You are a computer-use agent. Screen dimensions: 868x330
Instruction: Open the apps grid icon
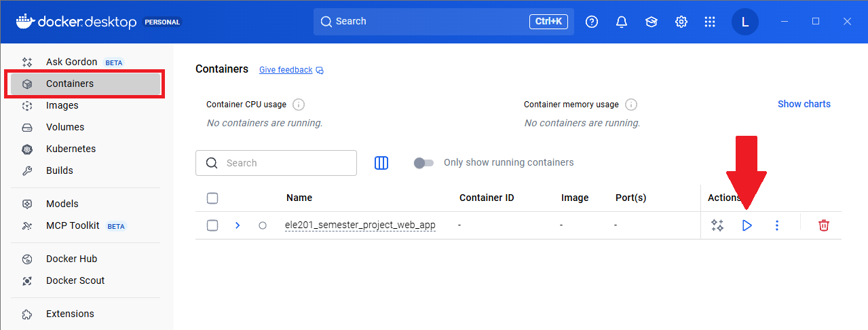click(x=710, y=22)
